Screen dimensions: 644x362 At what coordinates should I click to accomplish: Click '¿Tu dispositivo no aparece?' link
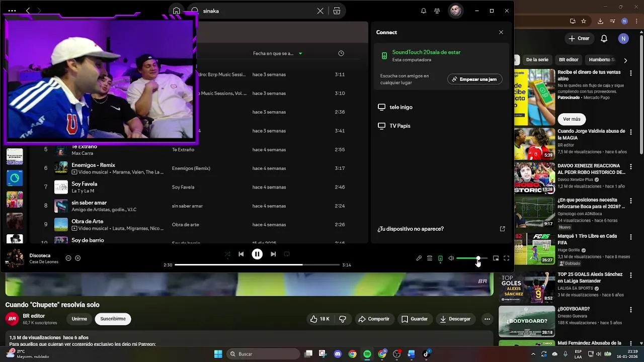click(x=411, y=229)
